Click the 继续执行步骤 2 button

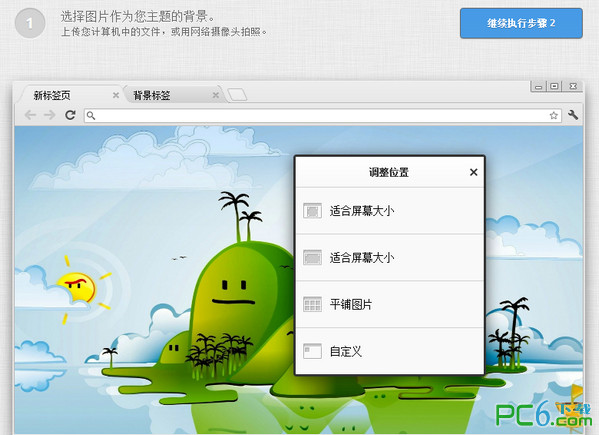tap(521, 23)
